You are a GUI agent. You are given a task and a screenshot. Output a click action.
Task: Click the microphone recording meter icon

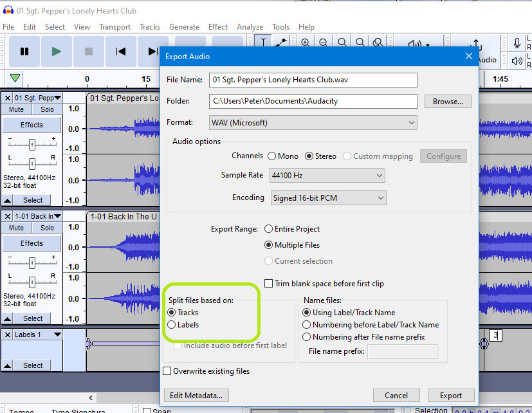click(517, 42)
